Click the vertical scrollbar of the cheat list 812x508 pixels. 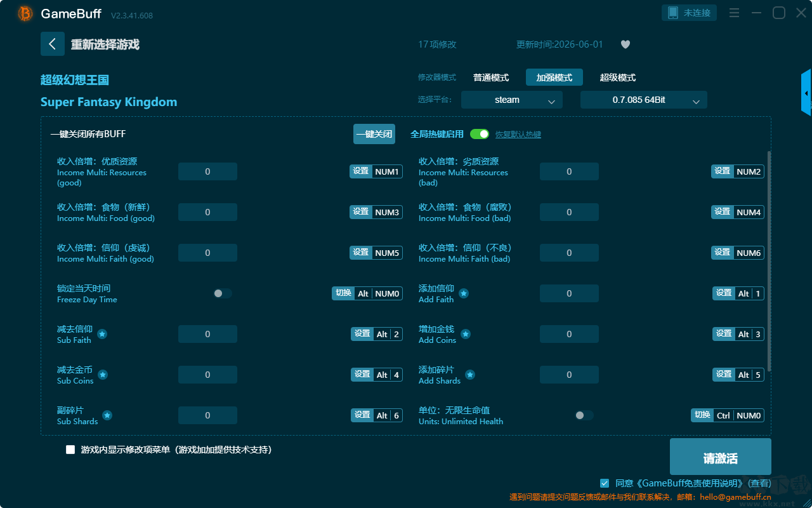point(769,261)
